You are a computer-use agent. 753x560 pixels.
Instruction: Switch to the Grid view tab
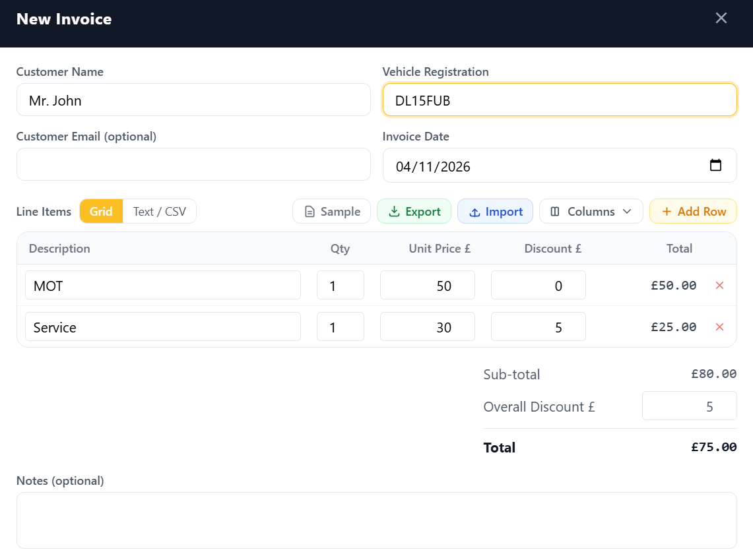coord(102,212)
